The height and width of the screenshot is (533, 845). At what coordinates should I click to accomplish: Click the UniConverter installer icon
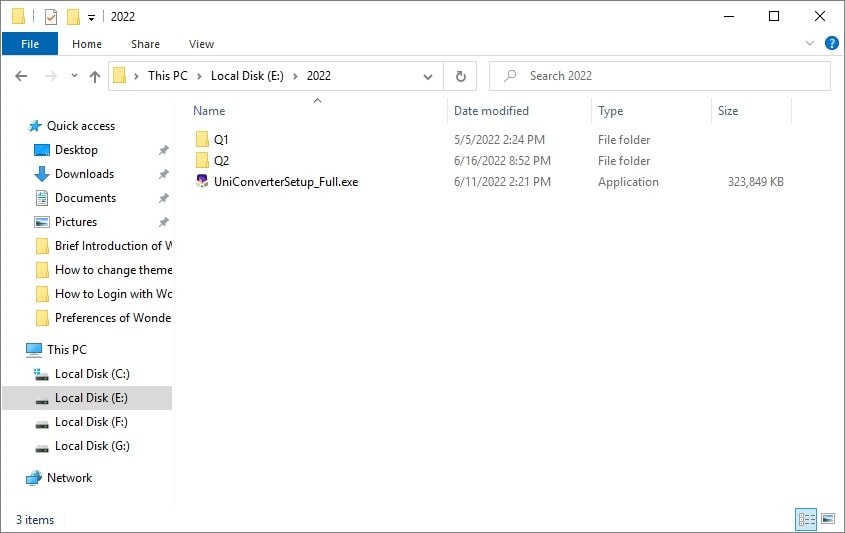[202, 181]
